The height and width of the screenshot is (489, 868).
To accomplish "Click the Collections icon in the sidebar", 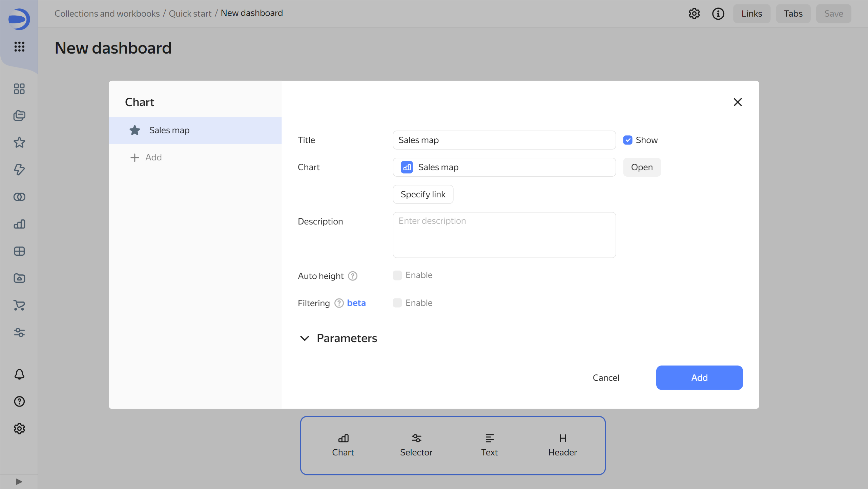I will (x=19, y=116).
